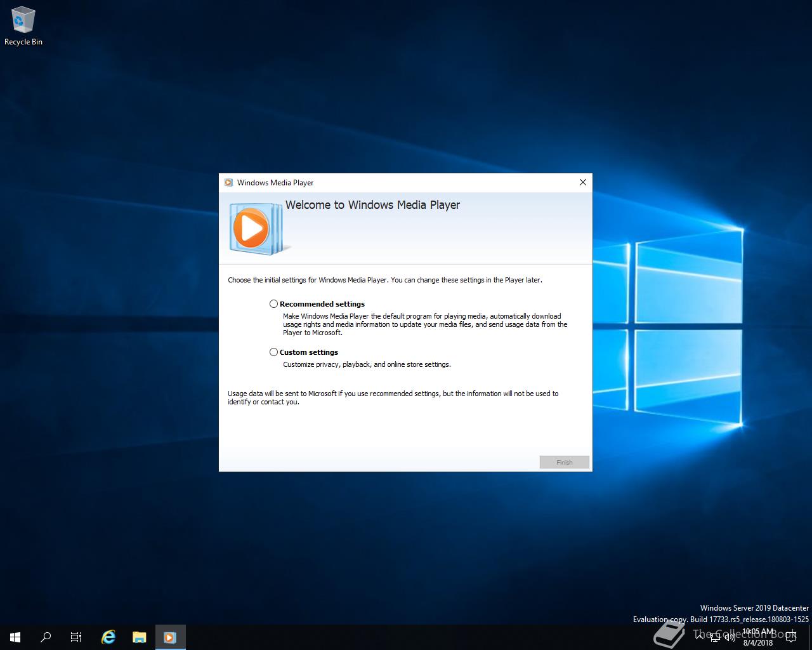
Task: Open the Windows Start menu
Action: [x=15, y=637]
